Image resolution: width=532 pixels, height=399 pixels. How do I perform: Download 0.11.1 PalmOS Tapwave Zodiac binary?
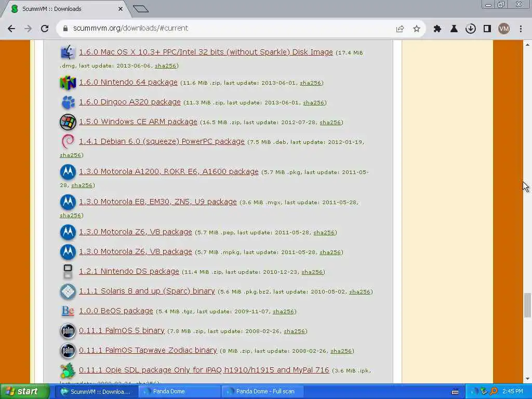(x=148, y=351)
